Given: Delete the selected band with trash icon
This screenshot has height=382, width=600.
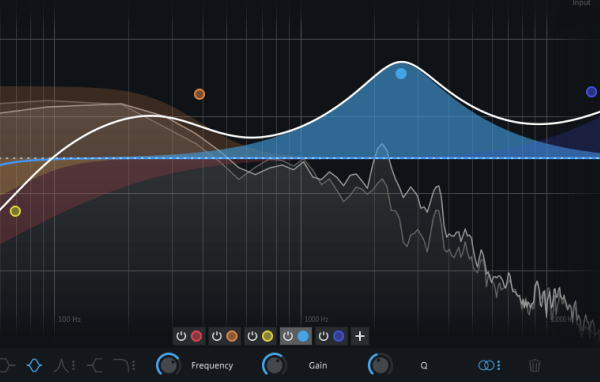Looking at the screenshot, I should pyautogui.click(x=535, y=366).
